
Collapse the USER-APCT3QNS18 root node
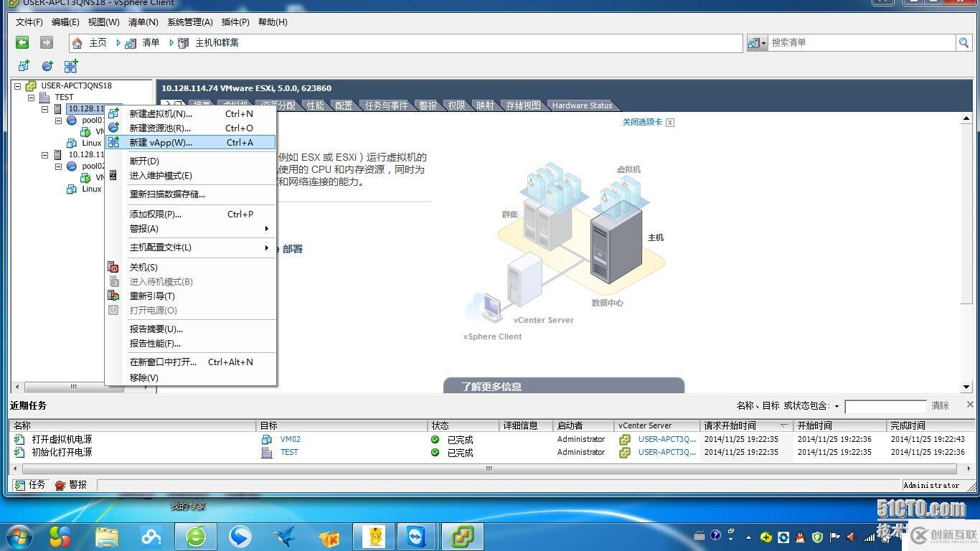coord(18,86)
